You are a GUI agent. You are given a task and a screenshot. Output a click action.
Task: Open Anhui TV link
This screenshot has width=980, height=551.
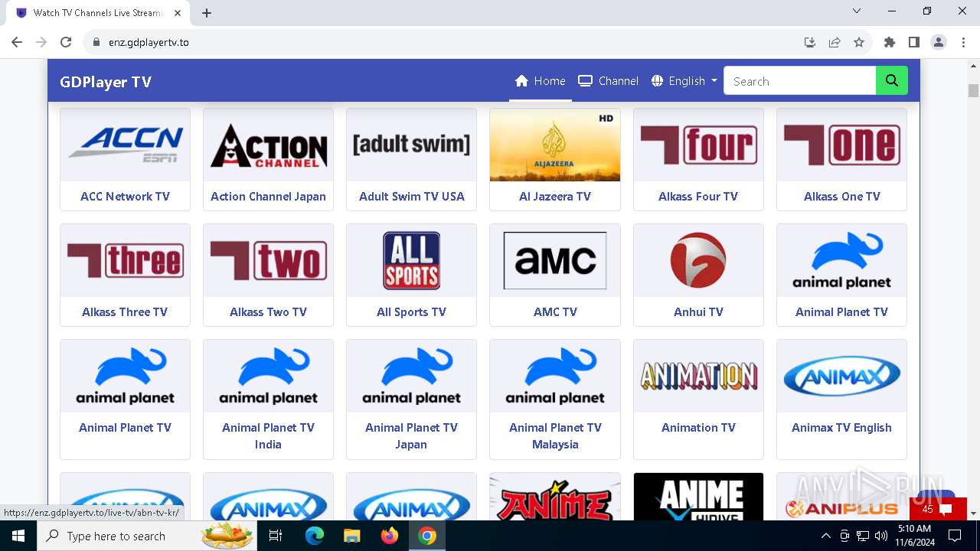point(698,312)
